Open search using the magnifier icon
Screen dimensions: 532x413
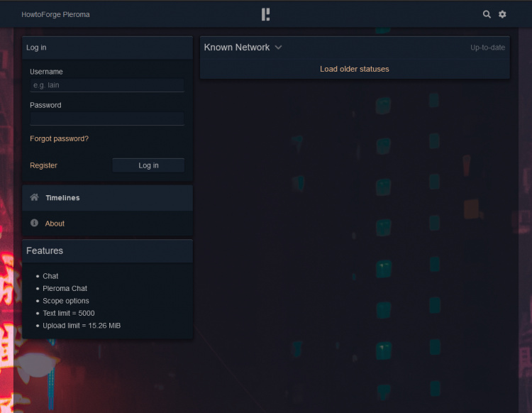(x=487, y=14)
